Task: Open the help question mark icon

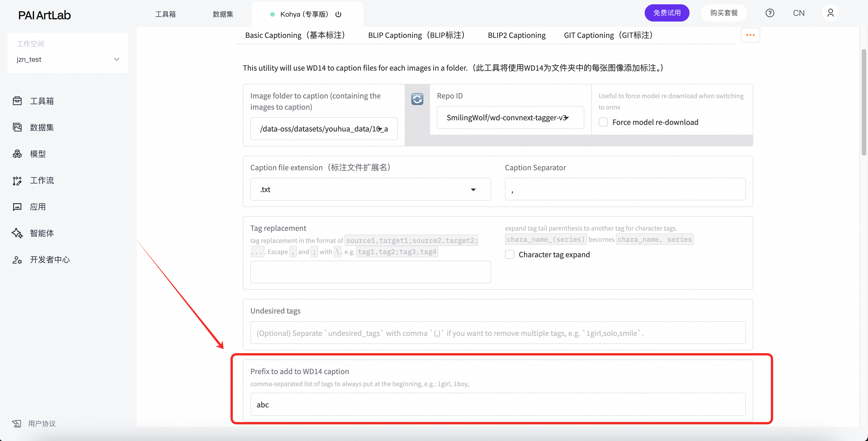Action: 770,13
